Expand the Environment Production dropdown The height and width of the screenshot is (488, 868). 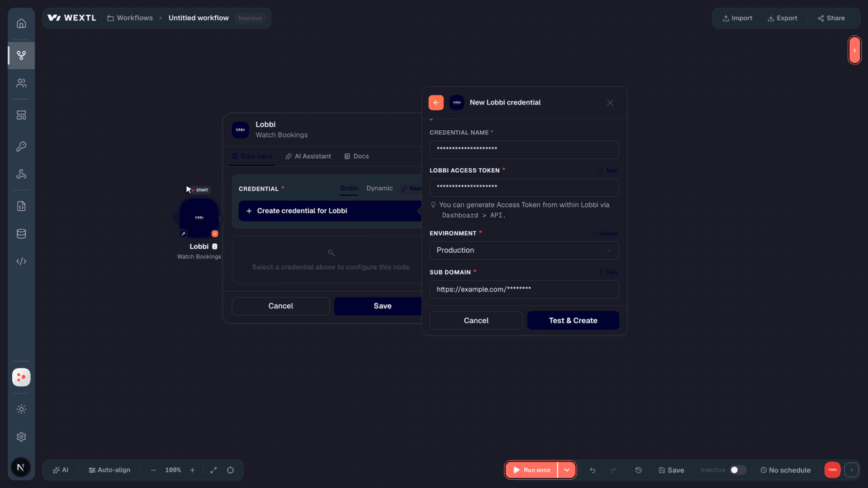[x=524, y=250]
